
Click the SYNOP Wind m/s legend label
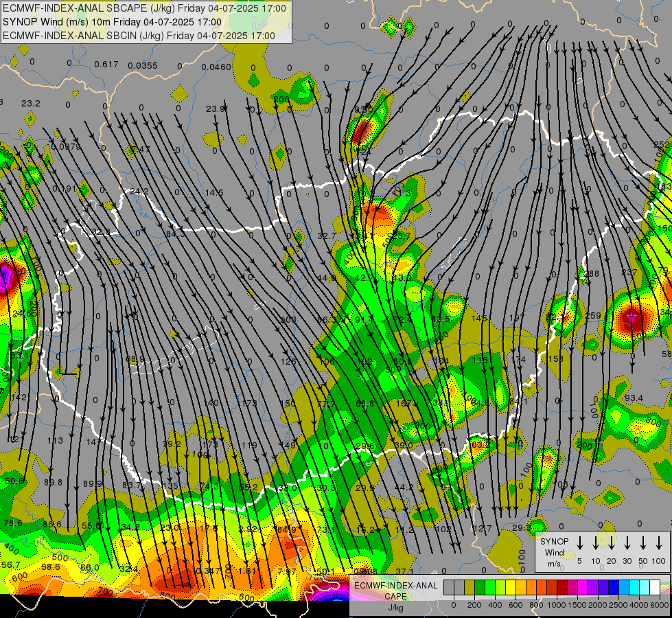coord(554,552)
